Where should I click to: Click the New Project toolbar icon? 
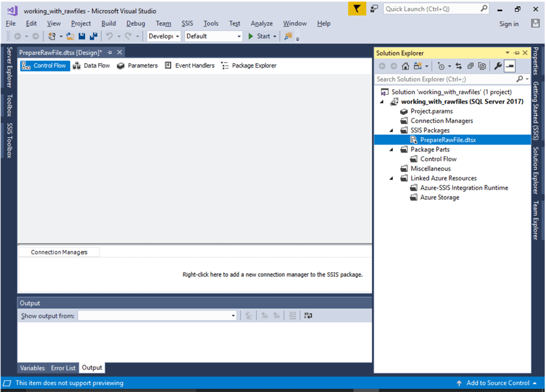click(x=52, y=36)
